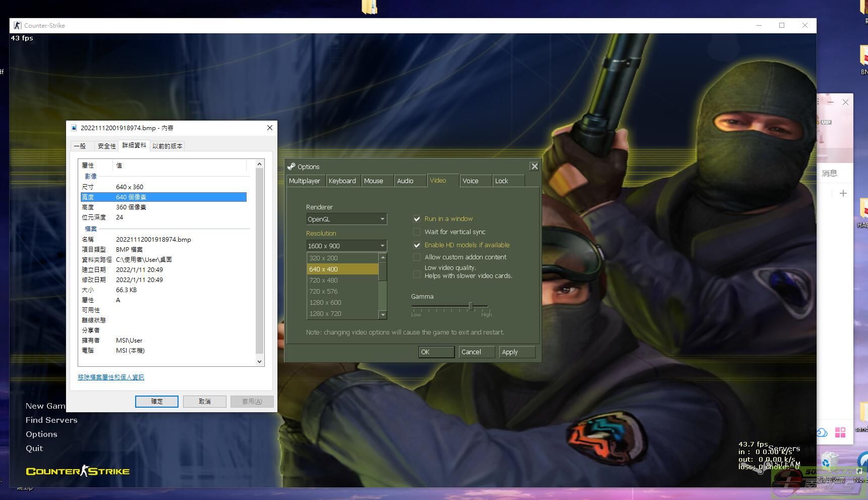Open Find Servers from the main menu
The image size is (868, 500).
(x=51, y=420)
